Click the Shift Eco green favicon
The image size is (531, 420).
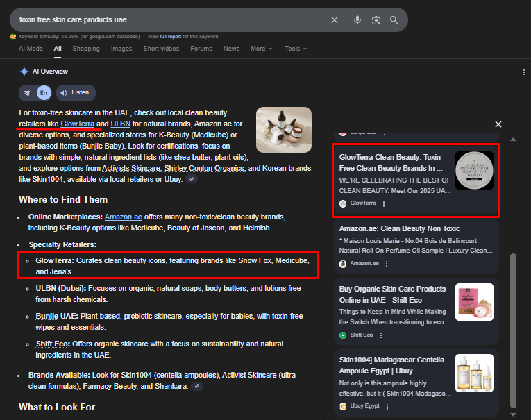coord(343,335)
